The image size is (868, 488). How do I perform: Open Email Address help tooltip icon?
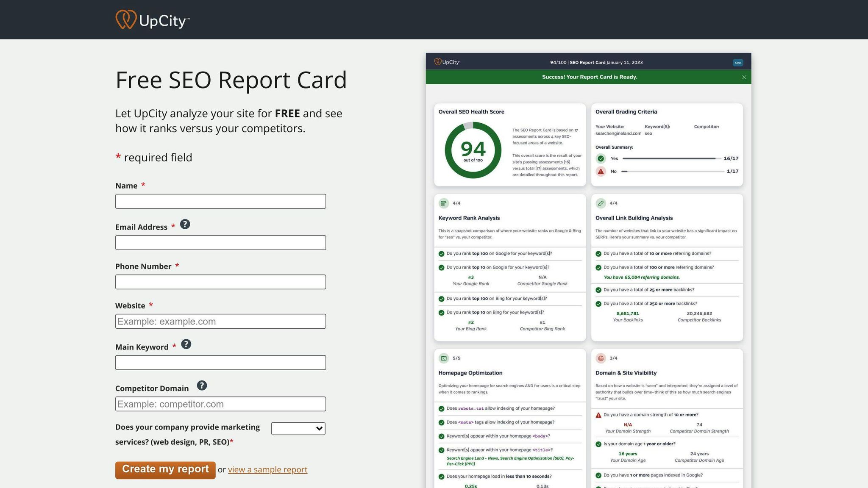tap(185, 224)
